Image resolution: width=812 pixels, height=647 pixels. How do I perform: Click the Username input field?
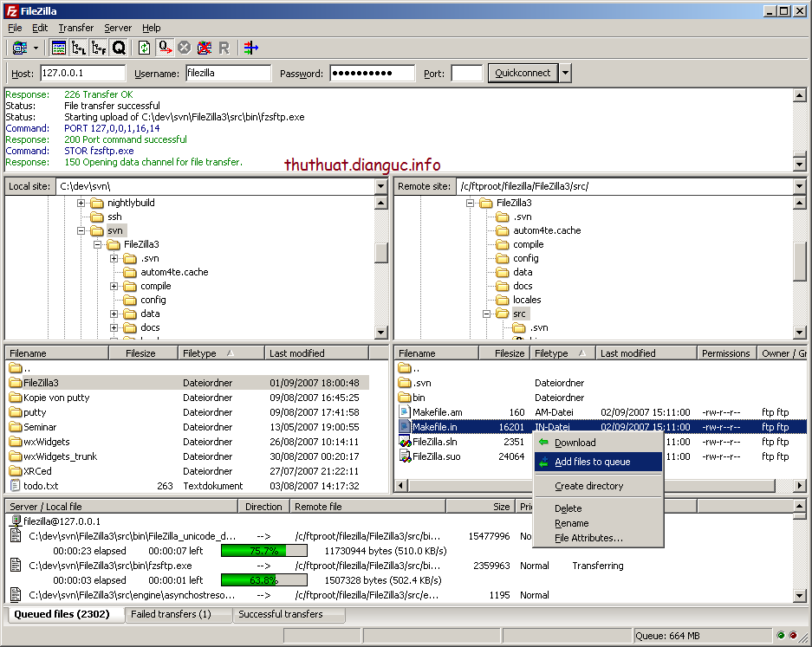[229, 73]
